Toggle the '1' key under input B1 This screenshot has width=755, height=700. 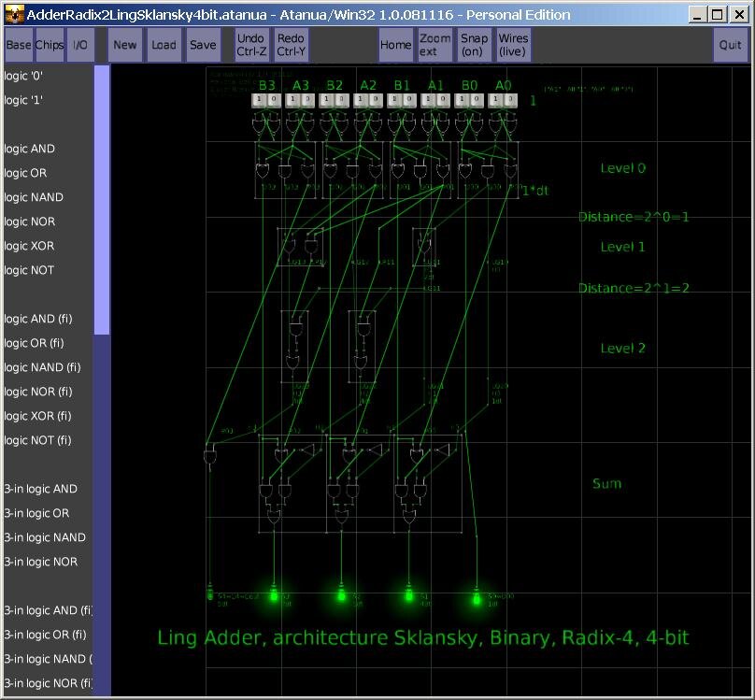(394, 101)
